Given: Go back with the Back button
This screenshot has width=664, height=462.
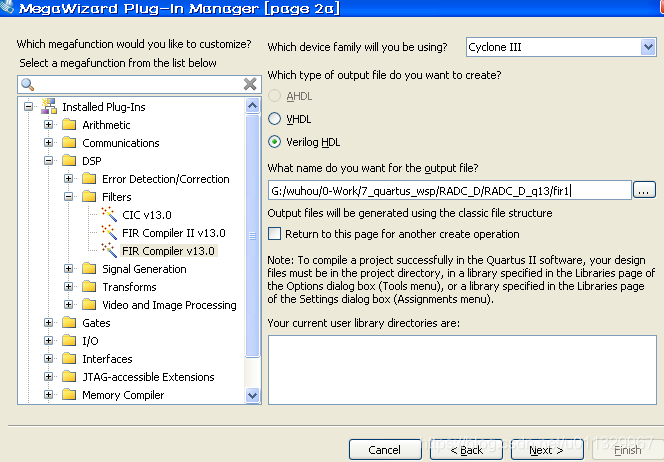Looking at the screenshot, I should 466,450.
